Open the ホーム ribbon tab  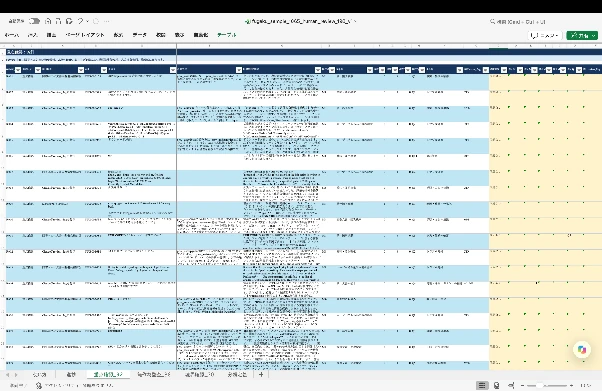12,35
